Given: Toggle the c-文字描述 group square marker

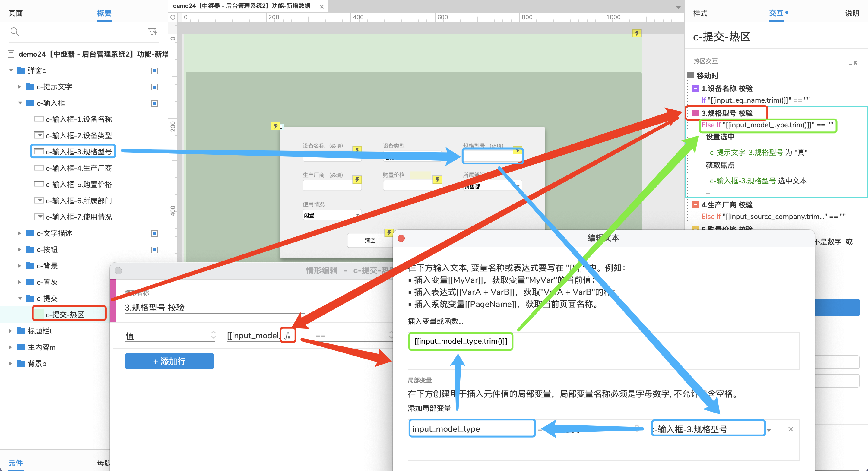Looking at the screenshot, I should point(155,233).
